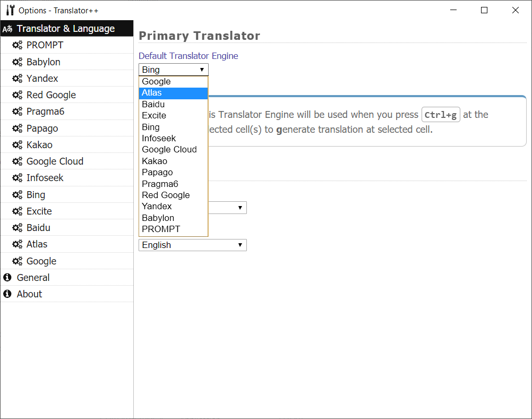
Task: Open the English language dropdown
Action: tap(192, 245)
